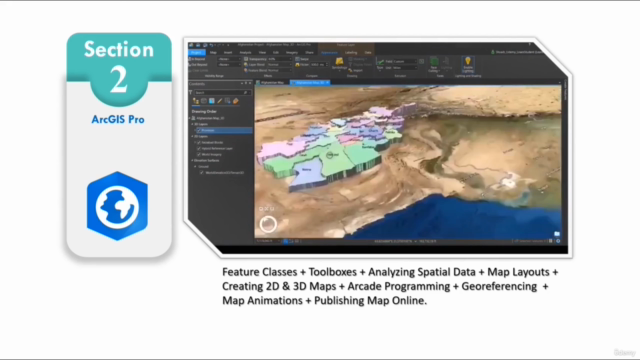
Task: Open the Share ribbon tab
Action: click(x=309, y=53)
